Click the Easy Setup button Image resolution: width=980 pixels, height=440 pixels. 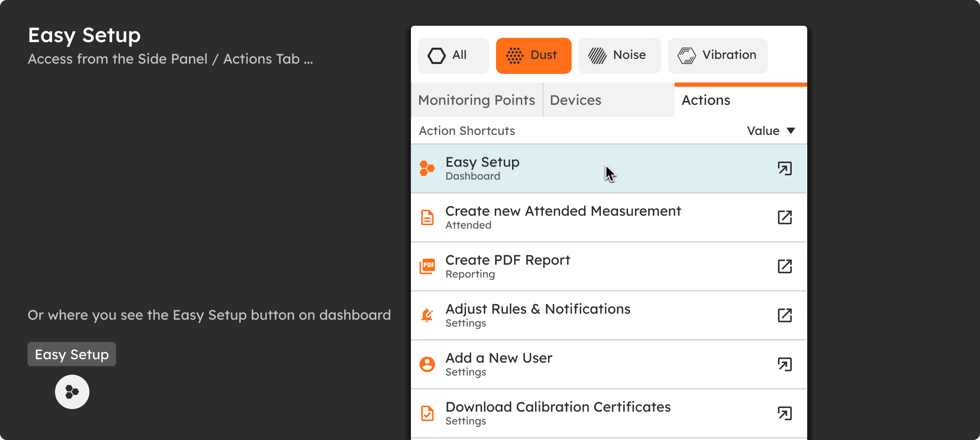(x=71, y=354)
